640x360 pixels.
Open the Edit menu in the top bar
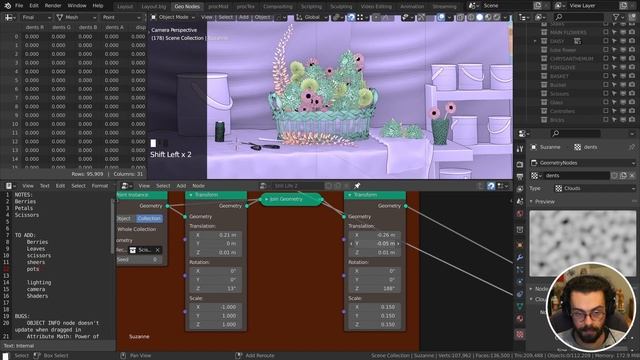(x=34, y=6)
